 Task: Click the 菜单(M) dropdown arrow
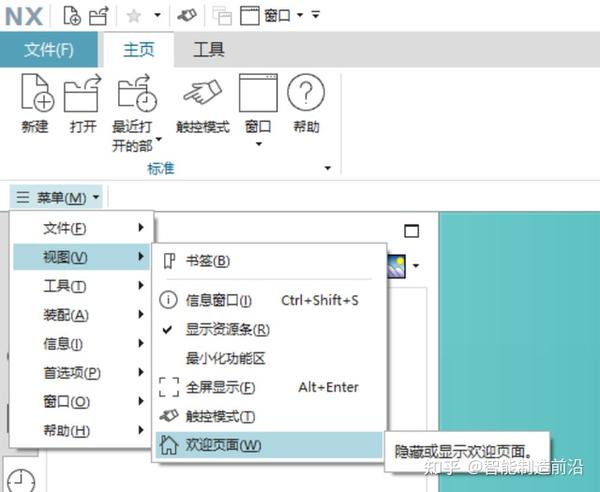click(96, 197)
